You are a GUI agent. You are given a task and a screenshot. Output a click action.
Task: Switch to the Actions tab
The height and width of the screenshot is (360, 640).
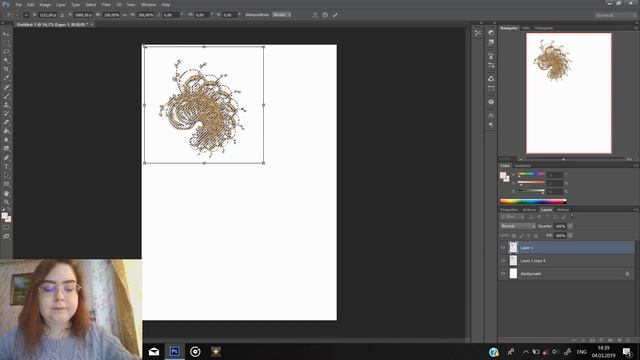[529, 209]
